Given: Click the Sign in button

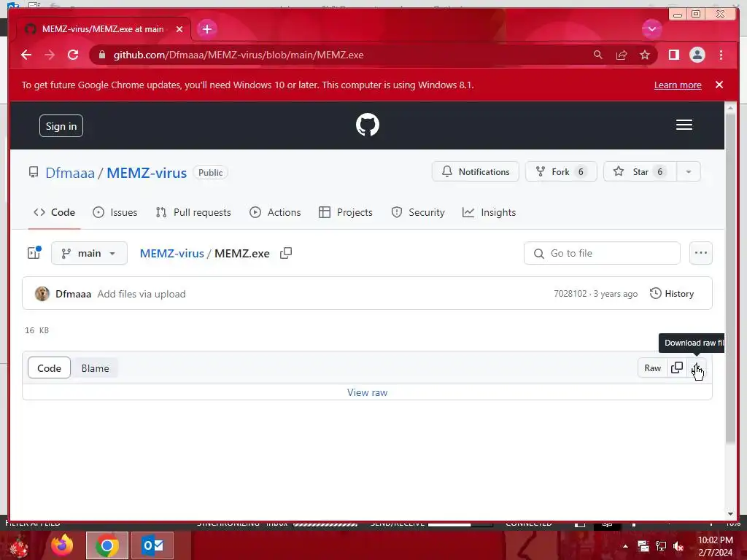Looking at the screenshot, I should (x=61, y=126).
